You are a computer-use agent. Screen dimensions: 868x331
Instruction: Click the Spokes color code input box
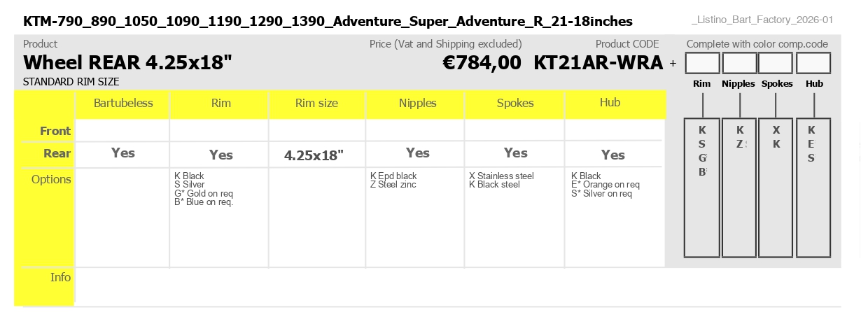click(776, 63)
